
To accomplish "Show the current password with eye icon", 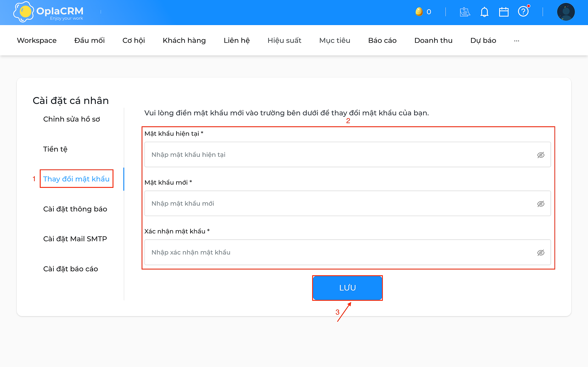I will [541, 155].
